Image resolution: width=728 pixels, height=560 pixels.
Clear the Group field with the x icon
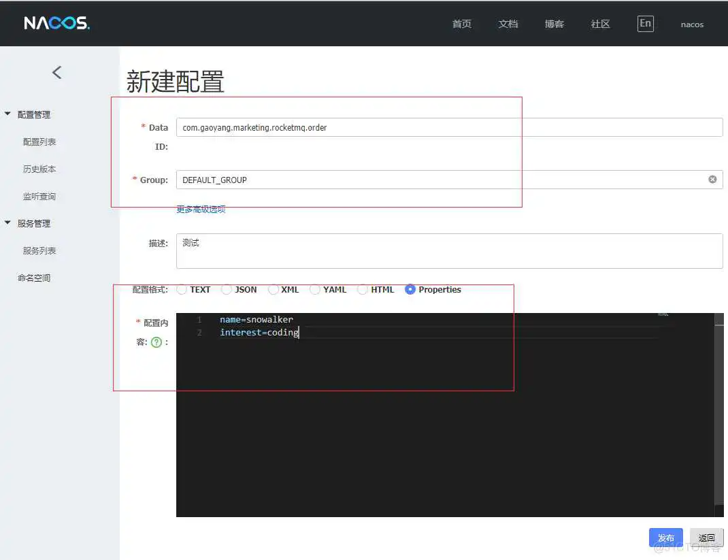pyautogui.click(x=712, y=179)
